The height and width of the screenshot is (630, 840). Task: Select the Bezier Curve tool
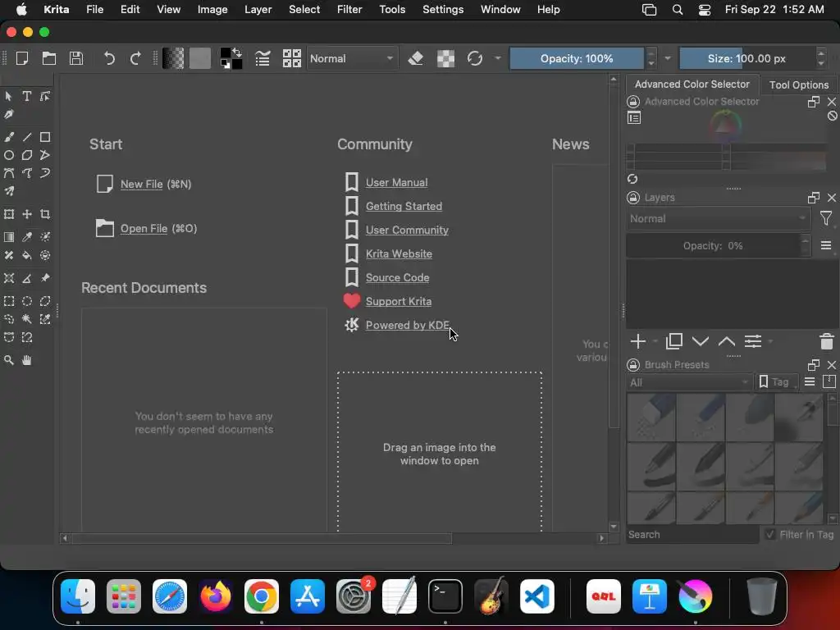click(x=9, y=173)
